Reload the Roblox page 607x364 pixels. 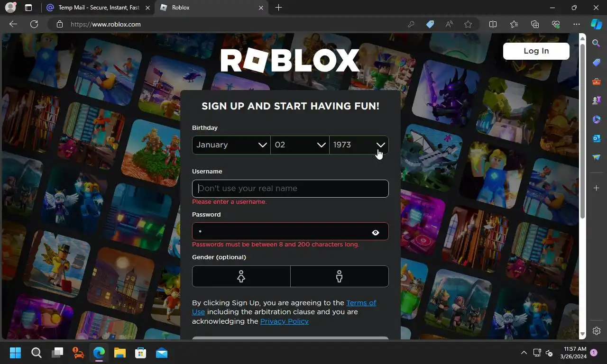34,24
